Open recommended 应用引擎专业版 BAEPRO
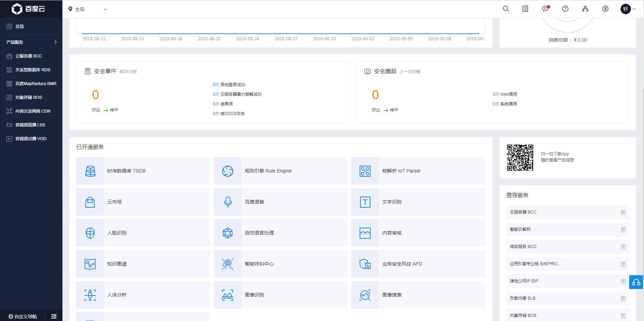The width and height of the screenshot is (644, 321). coord(567,264)
